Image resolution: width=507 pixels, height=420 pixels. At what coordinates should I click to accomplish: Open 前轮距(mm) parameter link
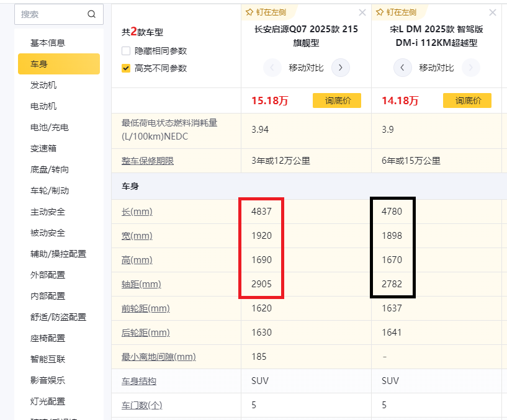tap(145, 308)
